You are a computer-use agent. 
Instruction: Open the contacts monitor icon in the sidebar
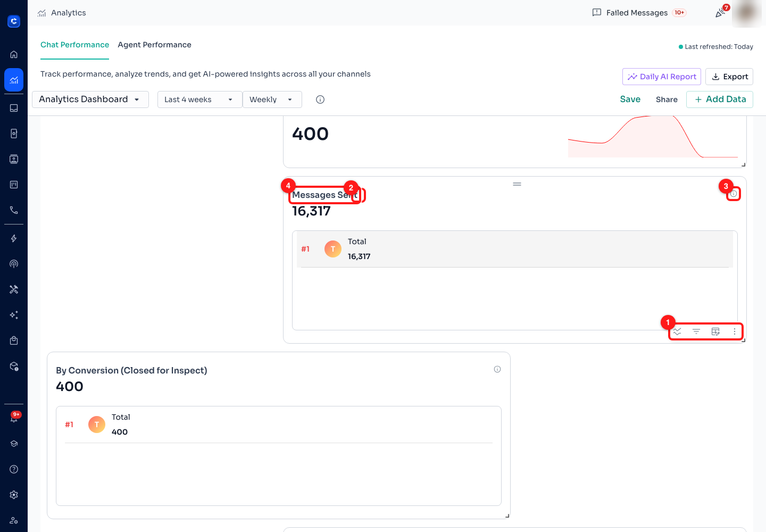14,159
